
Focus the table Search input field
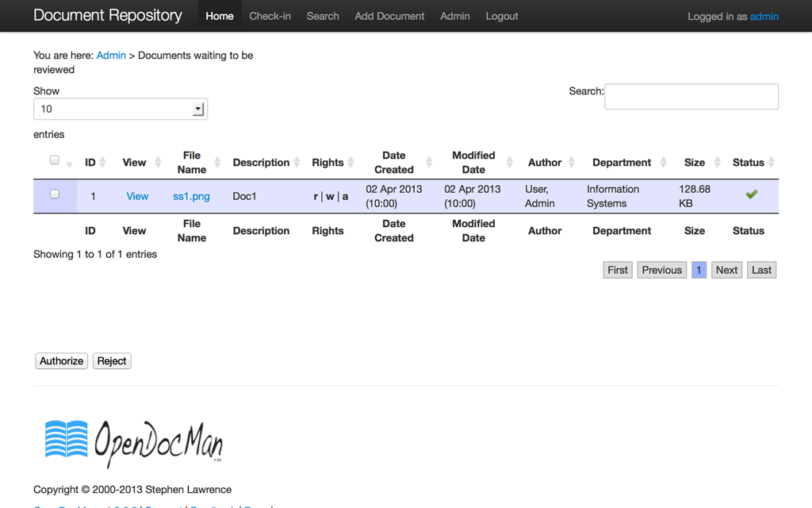(691, 96)
